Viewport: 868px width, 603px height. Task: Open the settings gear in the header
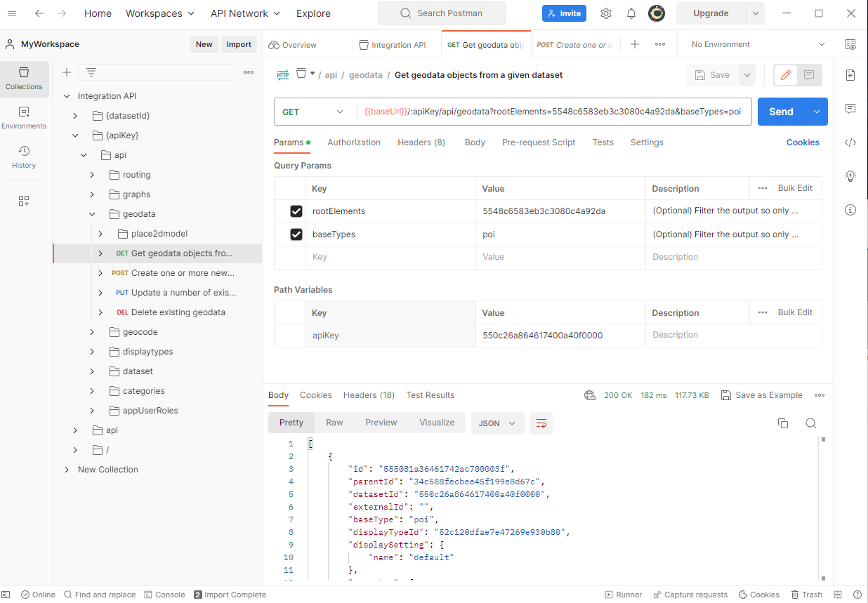[x=606, y=13]
